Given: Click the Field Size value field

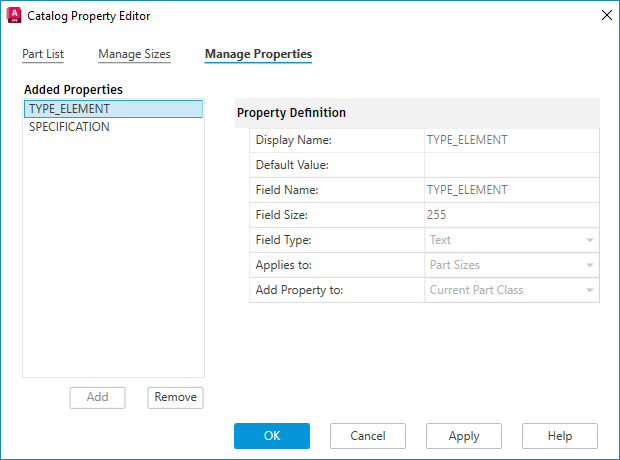Looking at the screenshot, I should click(511, 215).
